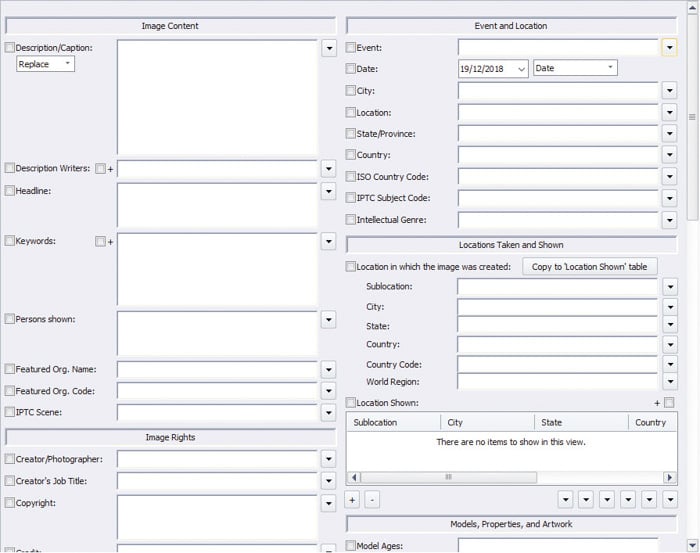The height and width of the screenshot is (553, 700).
Task: Check the Featured Org. Name checkbox
Action: click(x=9, y=369)
